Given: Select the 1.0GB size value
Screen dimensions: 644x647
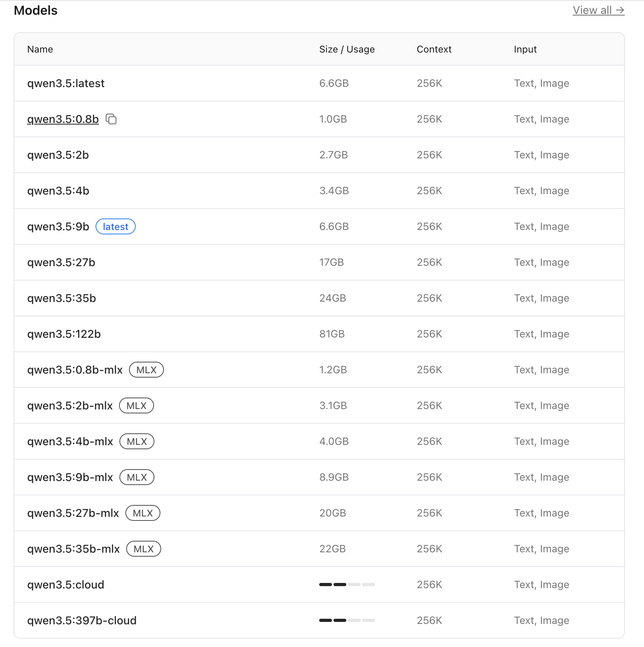Looking at the screenshot, I should [x=333, y=119].
